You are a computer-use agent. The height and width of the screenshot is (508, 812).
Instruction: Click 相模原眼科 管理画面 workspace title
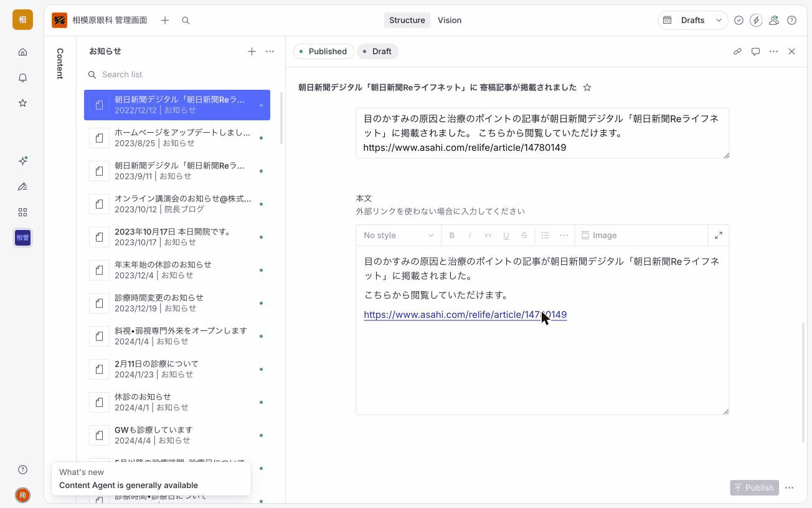pyautogui.click(x=110, y=20)
